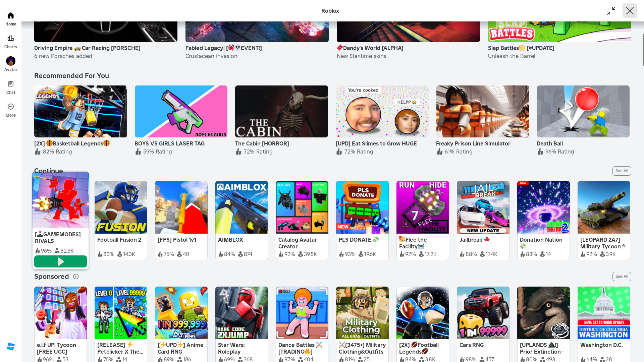Open the Charts sidebar icon
The height and width of the screenshot is (362, 644).
click(10, 39)
